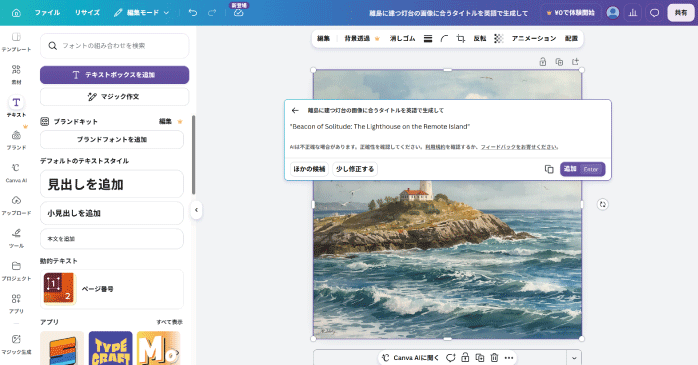Go to the Canva home icon
Screen dimensions: 698x365
[16, 13]
